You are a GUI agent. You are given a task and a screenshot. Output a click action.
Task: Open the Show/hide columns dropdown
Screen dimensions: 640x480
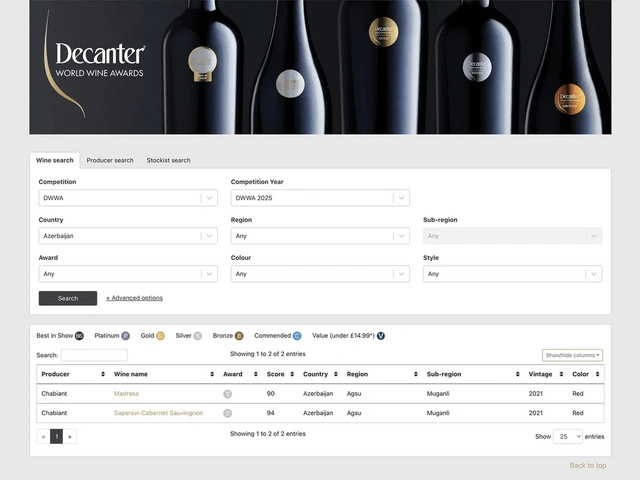tap(572, 355)
